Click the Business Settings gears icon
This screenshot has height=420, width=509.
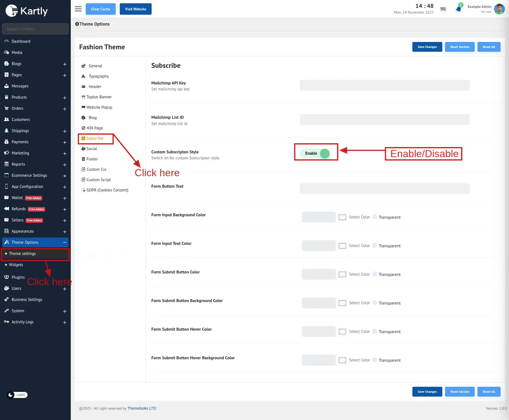click(x=7, y=300)
